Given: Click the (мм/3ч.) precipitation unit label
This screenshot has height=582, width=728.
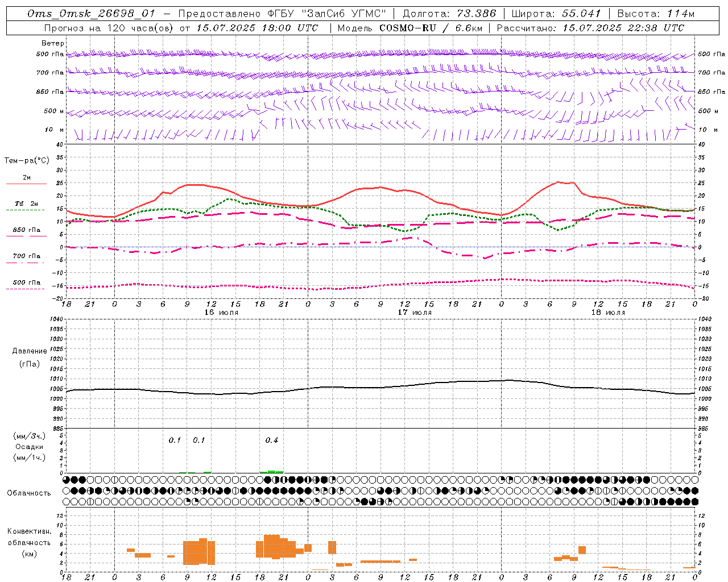Looking at the screenshot, I should tap(30, 436).
